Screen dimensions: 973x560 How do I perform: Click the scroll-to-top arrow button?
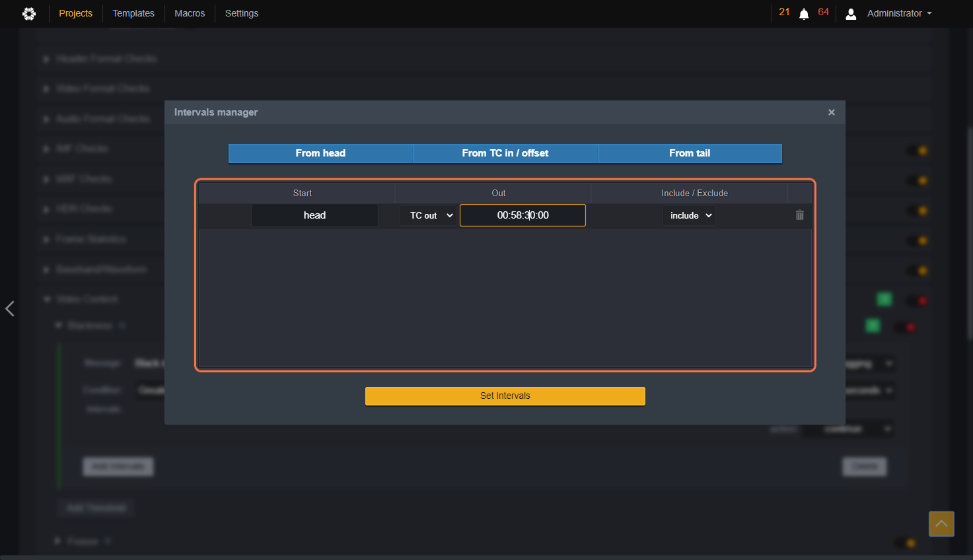[x=941, y=524]
